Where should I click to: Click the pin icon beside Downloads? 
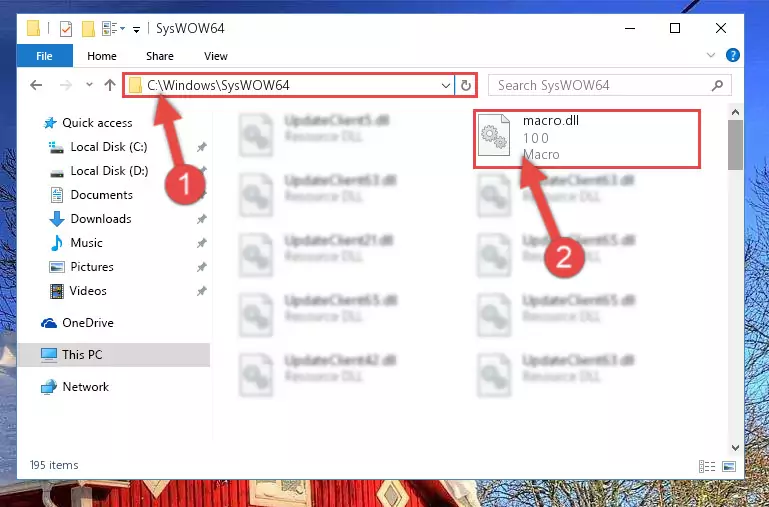click(x=202, y=219)
